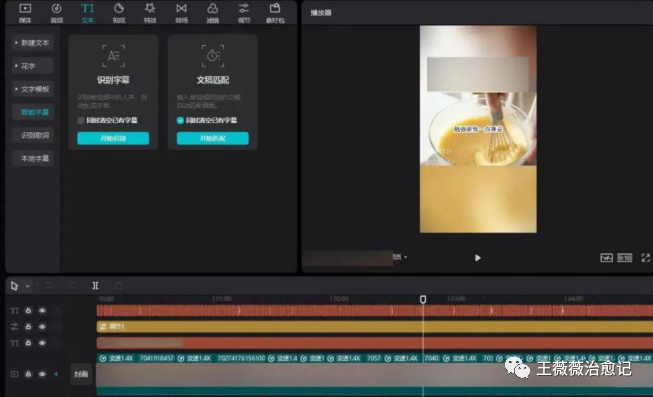Open the dropdown left of play button
The image size is (653, 397).
coord(400,257)
